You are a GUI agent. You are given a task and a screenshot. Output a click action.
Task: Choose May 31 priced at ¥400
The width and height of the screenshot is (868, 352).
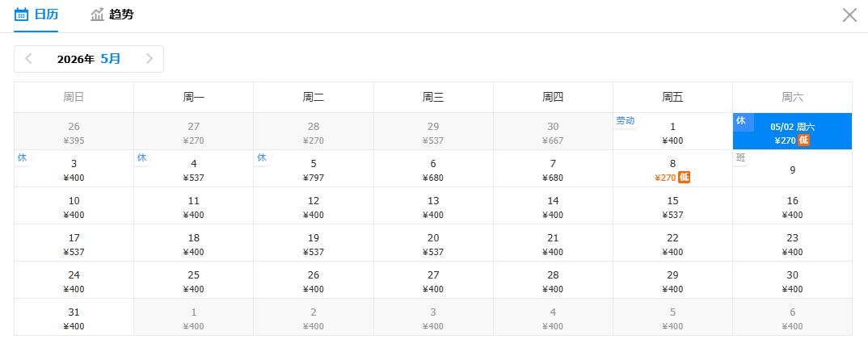pyautogui.click(x=74, y=318)
